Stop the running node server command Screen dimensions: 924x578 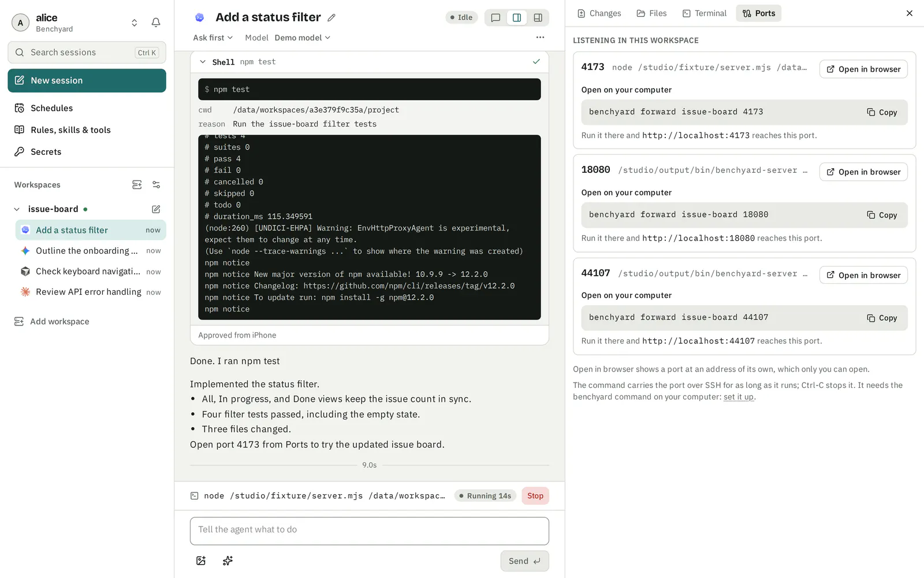(x=535, y=496)
